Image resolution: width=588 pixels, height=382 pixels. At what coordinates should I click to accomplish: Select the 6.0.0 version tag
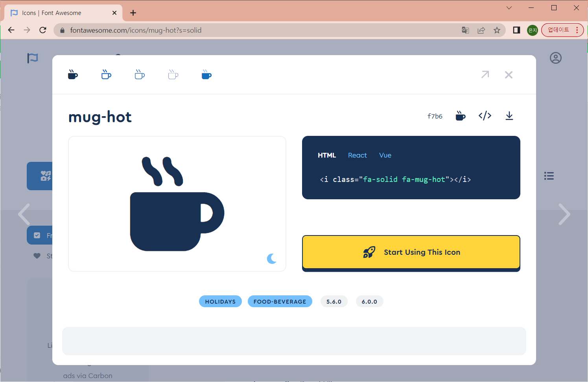[x=369, y=301]
